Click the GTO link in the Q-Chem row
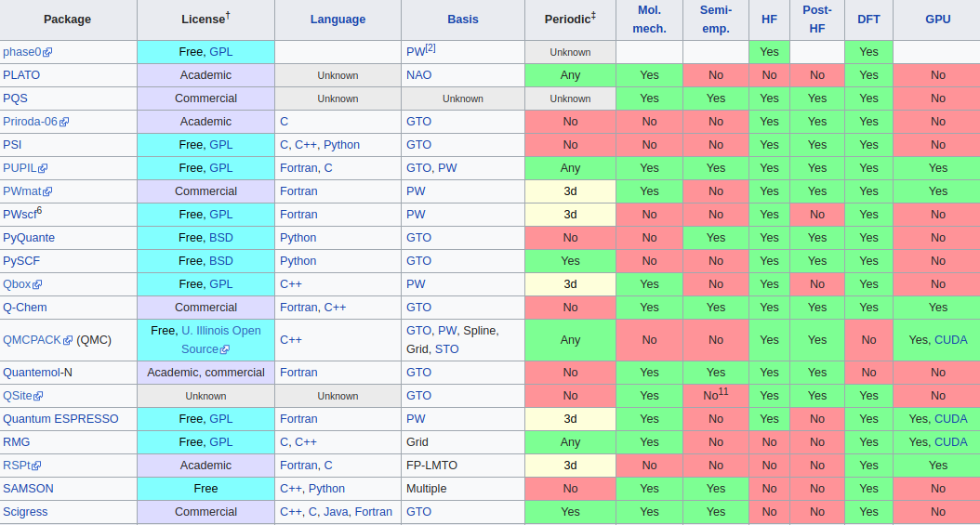The width and height of the screenshot is (980, 525). click(418, 308)
